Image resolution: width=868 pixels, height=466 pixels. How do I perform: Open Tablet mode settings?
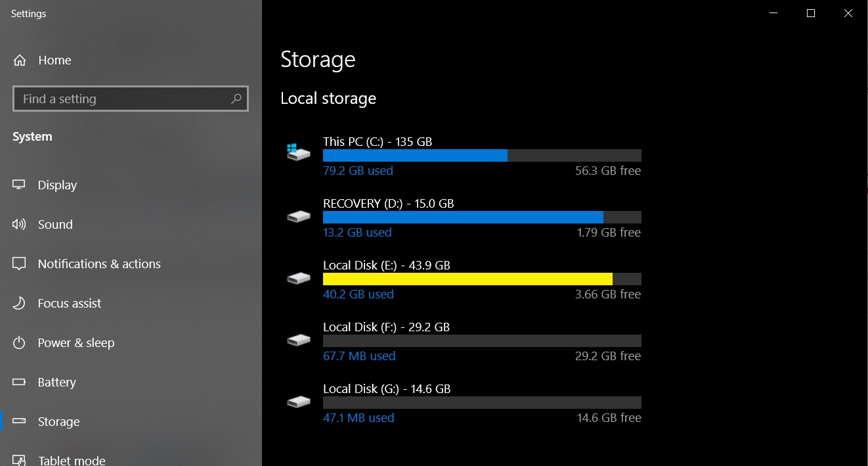(x=71, y=459)
